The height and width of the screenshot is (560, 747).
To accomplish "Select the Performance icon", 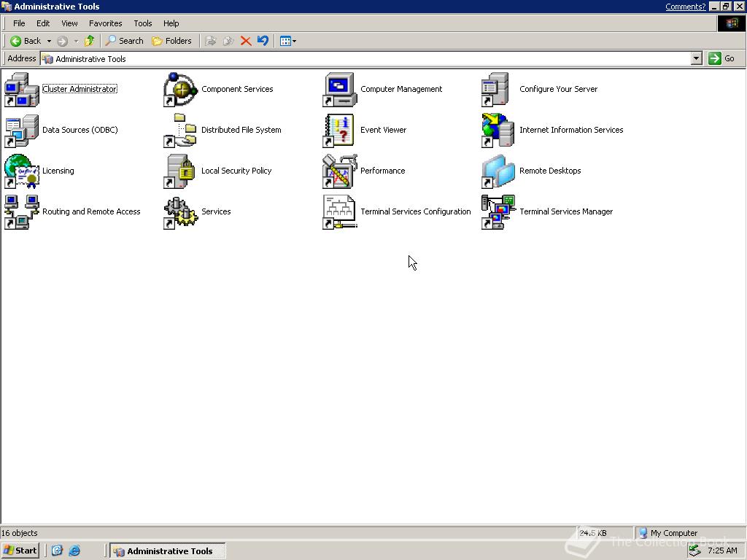I will (340, 171).
